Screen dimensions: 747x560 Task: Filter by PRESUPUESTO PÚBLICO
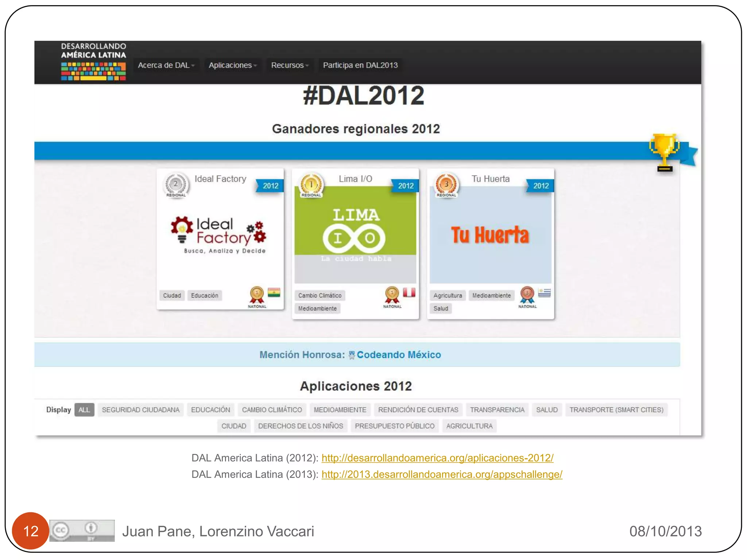[x=395, y=426]
